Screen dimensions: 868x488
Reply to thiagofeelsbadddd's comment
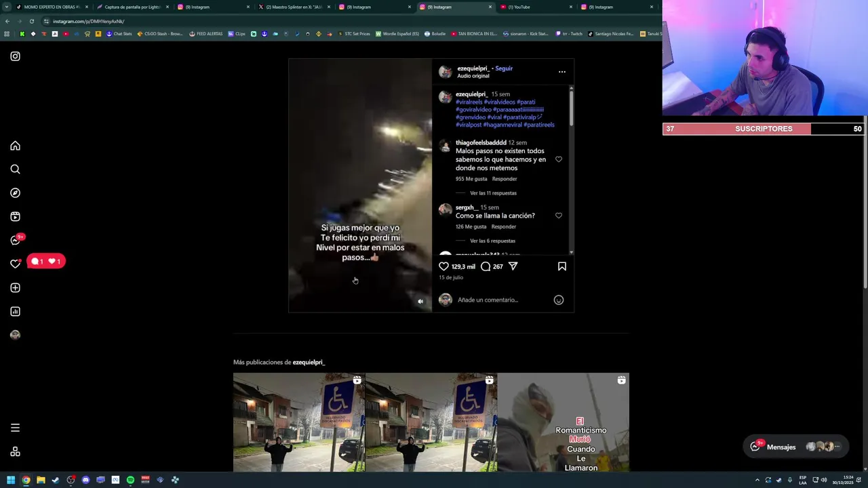[505, 179]
